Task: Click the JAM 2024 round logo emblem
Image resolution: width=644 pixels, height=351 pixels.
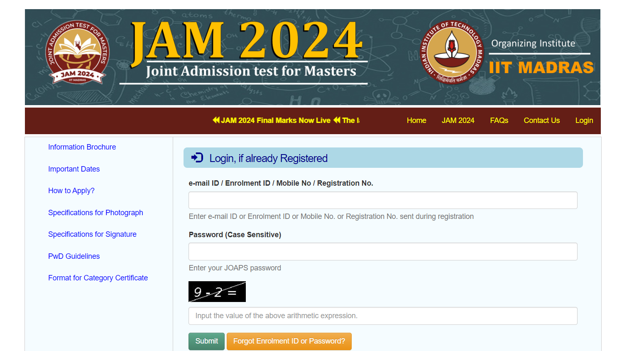Action: click(77, 52)
